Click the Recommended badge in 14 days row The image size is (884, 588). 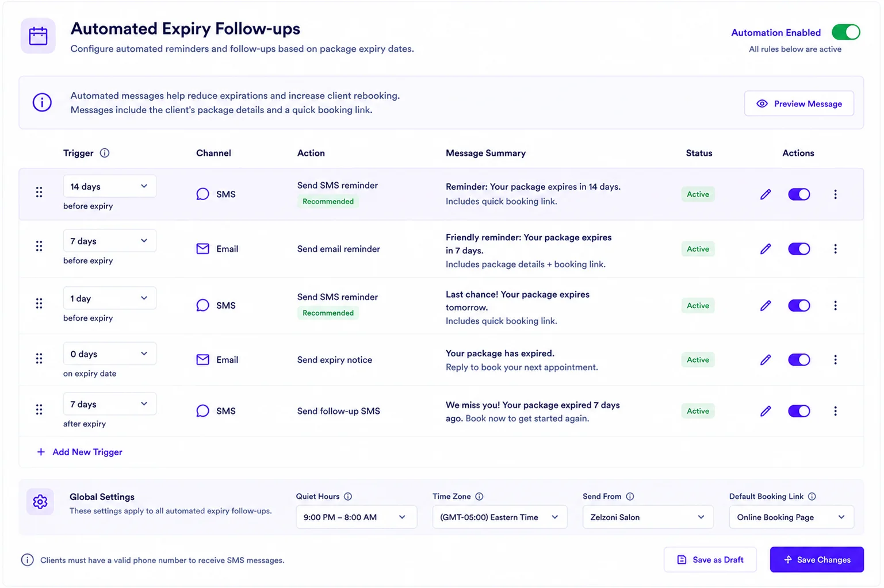[x=328, y=201]
